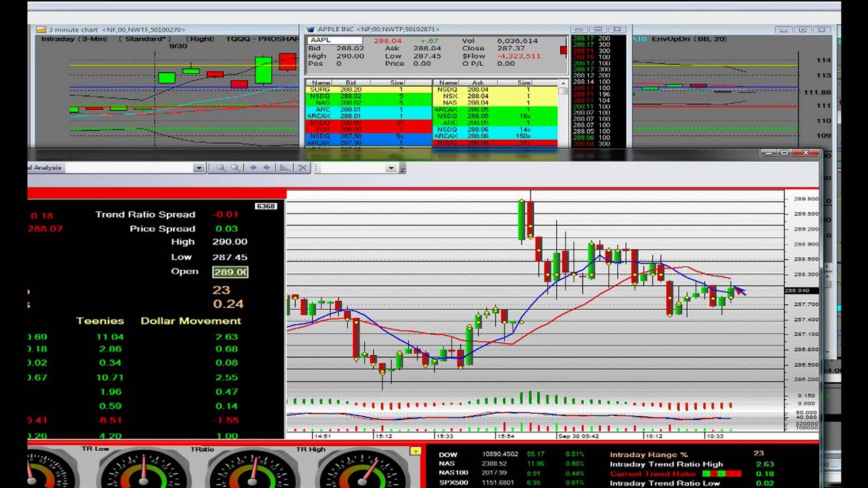Image resolution: width=868 pixels, height=488 pixels.
Task: Click the Price Spread value 0.03
Action: (226, 229)
